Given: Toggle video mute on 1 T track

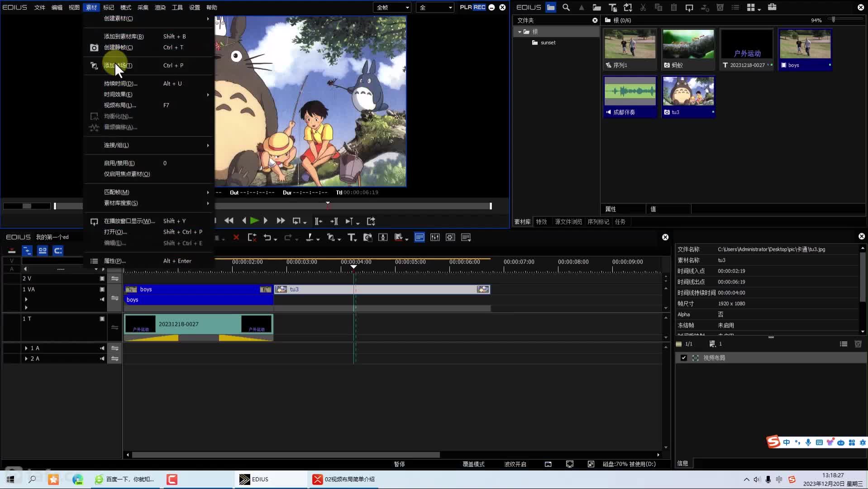Looking at the screenshot, I should [102, 319].
